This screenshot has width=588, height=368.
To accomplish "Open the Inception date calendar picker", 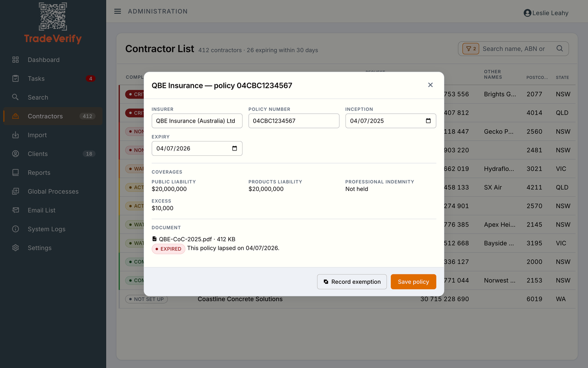I will 428,121.
